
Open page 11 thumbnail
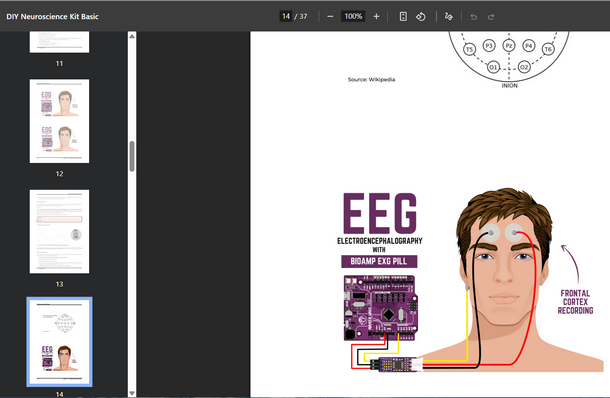point(59,42)
